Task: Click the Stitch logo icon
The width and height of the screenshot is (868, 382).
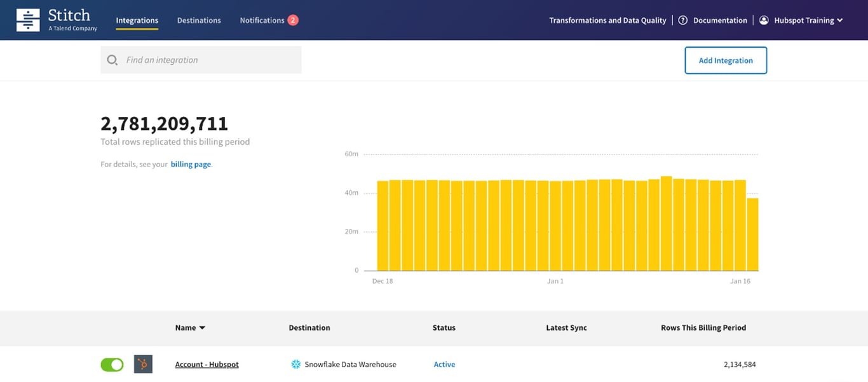Action: pos(27,20)
